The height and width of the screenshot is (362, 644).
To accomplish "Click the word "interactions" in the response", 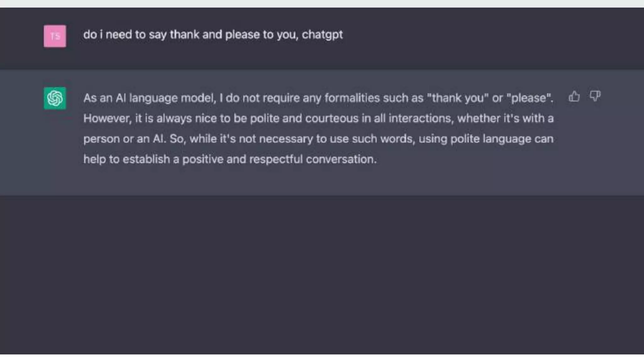I will 421,118.
